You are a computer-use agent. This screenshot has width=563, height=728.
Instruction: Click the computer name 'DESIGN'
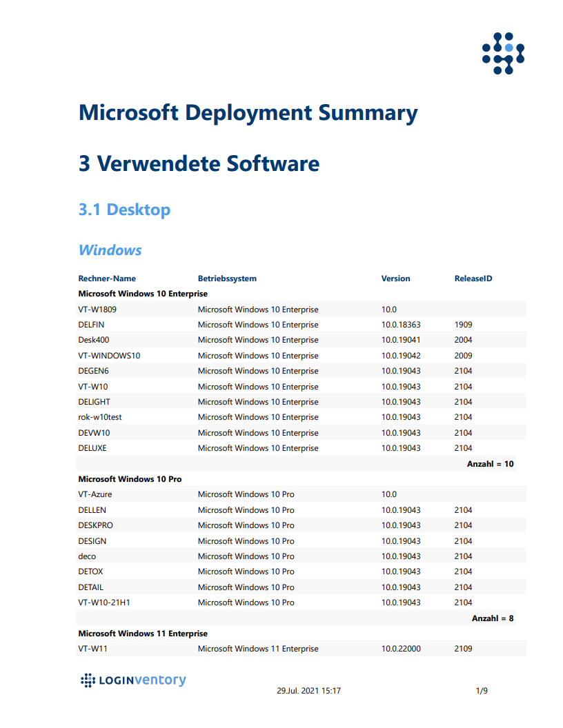(x=92, y=541)
